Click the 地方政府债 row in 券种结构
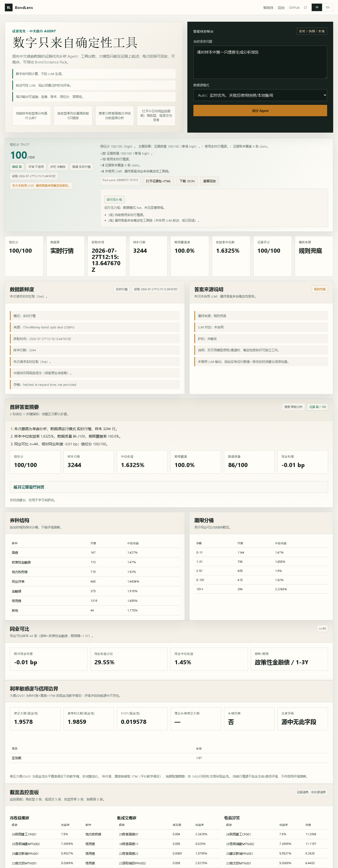This screenshot has width=338, height=868. [95, 572]
